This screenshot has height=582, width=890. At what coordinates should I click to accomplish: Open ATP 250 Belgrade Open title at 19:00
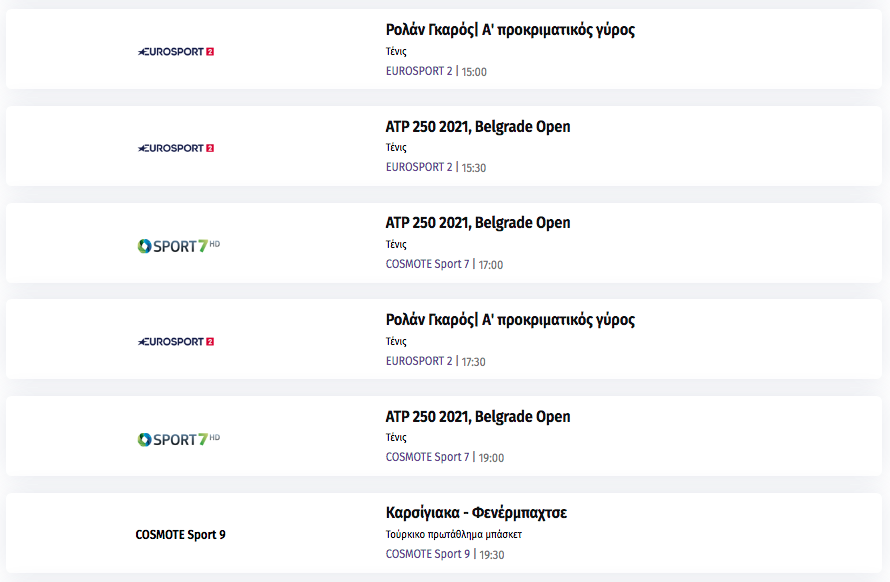point(478,416)
